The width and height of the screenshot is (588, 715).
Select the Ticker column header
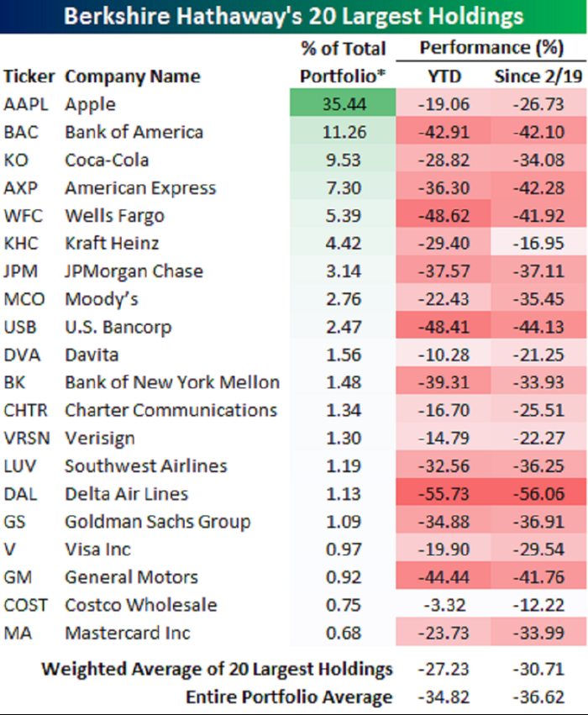point(29,76)
